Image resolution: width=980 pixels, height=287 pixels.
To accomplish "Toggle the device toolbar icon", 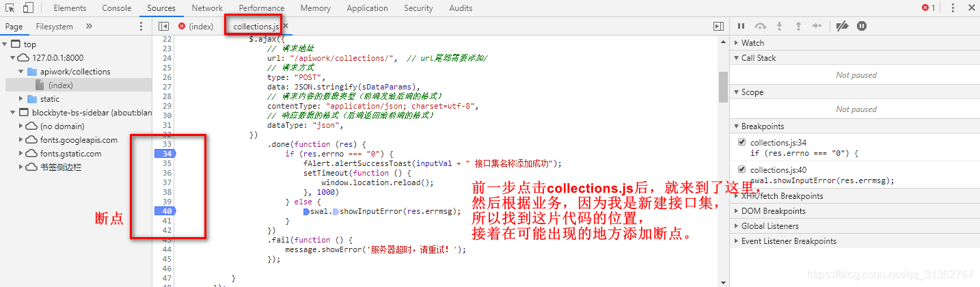I will coord(28,8).
